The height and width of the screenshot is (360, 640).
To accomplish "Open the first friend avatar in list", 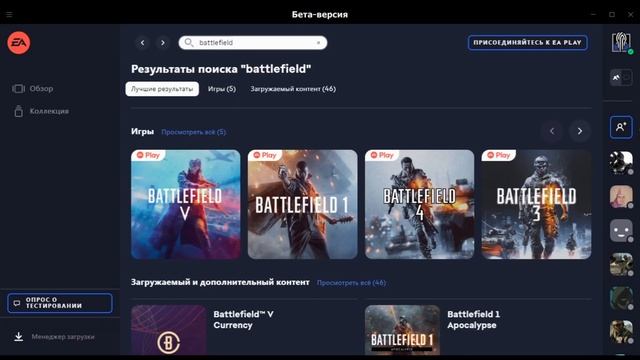I will [x=621, y=162].
